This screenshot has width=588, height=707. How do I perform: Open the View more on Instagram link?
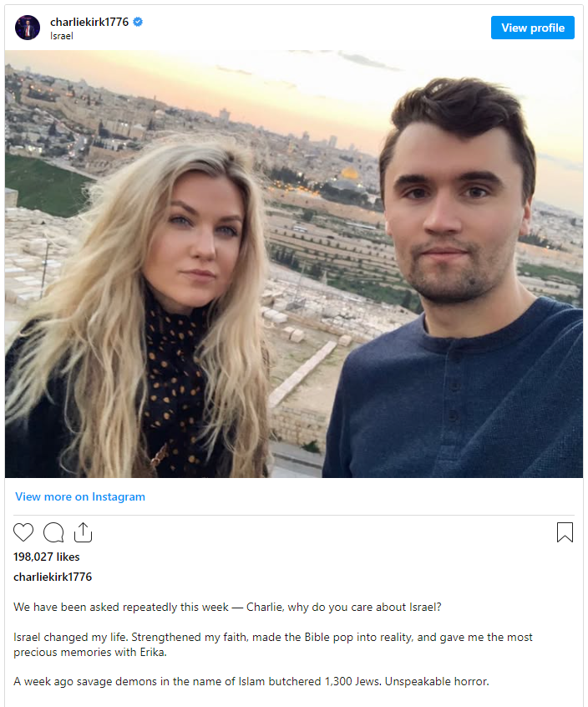[x=80, y=496]
